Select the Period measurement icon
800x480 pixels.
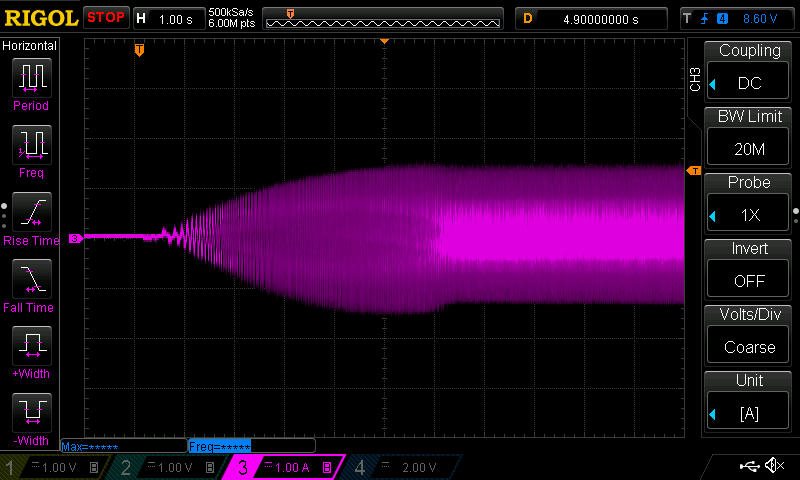pos(32,78)
